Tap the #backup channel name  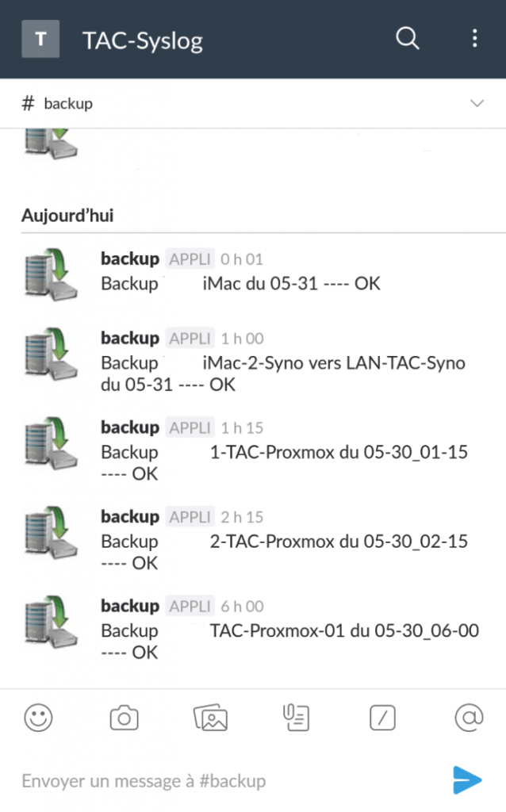67,104
